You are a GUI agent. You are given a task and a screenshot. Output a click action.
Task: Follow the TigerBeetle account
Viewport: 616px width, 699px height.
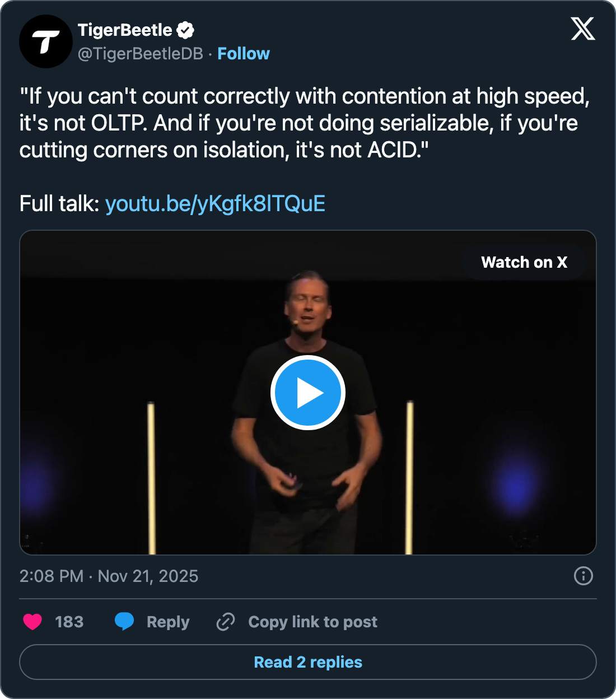[x=244, y=54]
